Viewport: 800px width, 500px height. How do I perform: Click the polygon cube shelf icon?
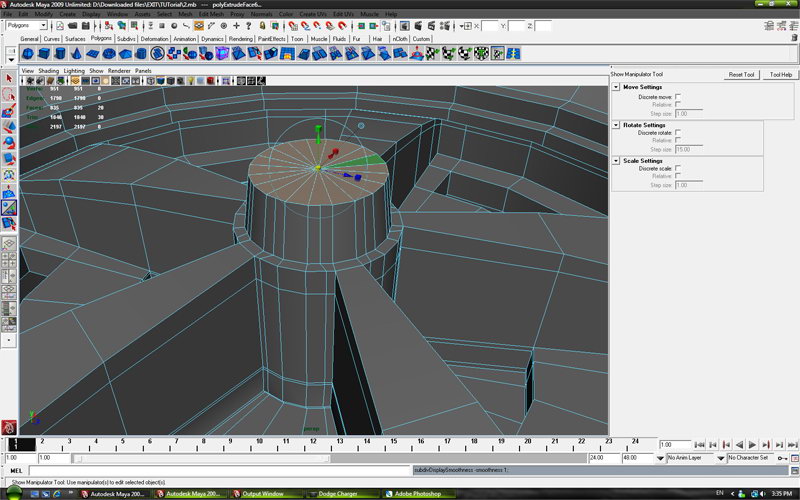click(x=46, y=53)
